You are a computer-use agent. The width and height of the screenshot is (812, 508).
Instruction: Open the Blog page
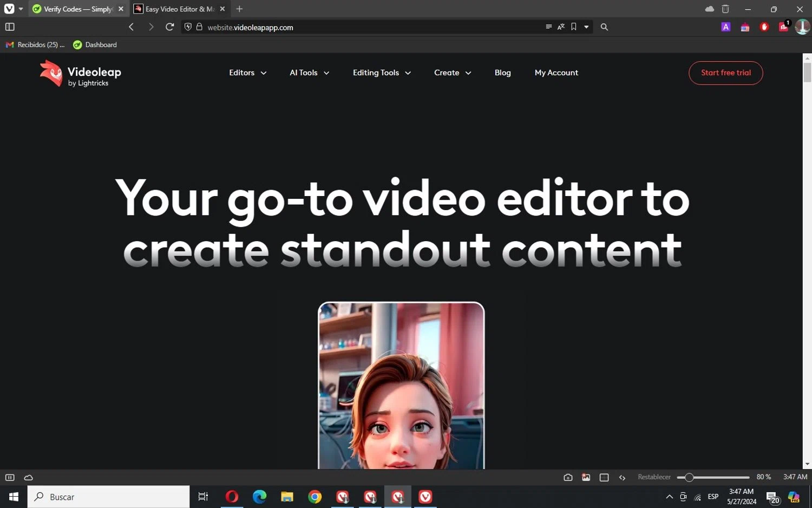click(x=502, y=73)
